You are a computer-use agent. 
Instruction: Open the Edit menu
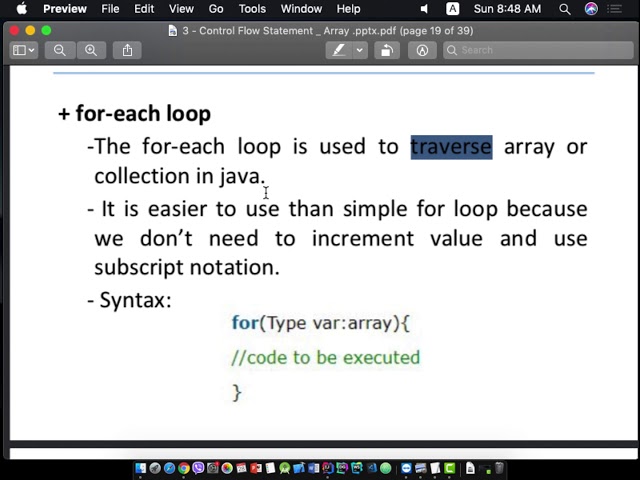tap(144, 9)
